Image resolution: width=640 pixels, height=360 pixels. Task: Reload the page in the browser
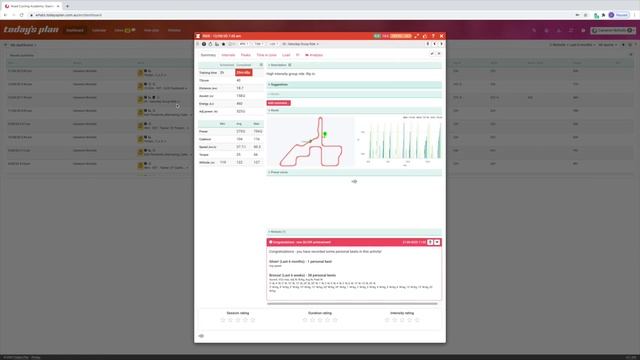pos(22,15)
